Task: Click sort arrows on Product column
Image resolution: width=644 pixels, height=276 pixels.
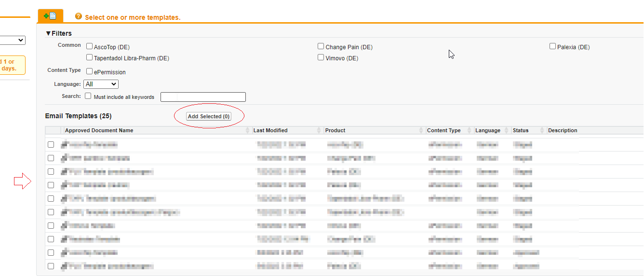Action: (422, 131)
